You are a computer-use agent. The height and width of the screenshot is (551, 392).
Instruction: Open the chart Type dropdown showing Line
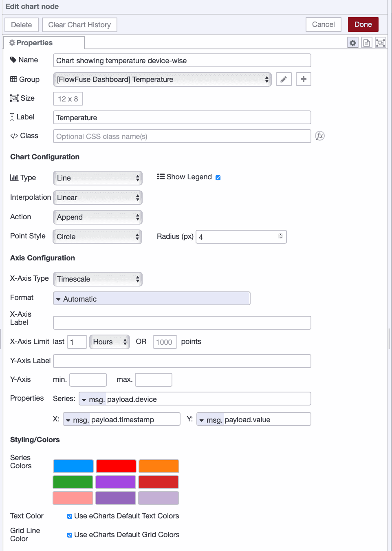(x=97, y=178)
